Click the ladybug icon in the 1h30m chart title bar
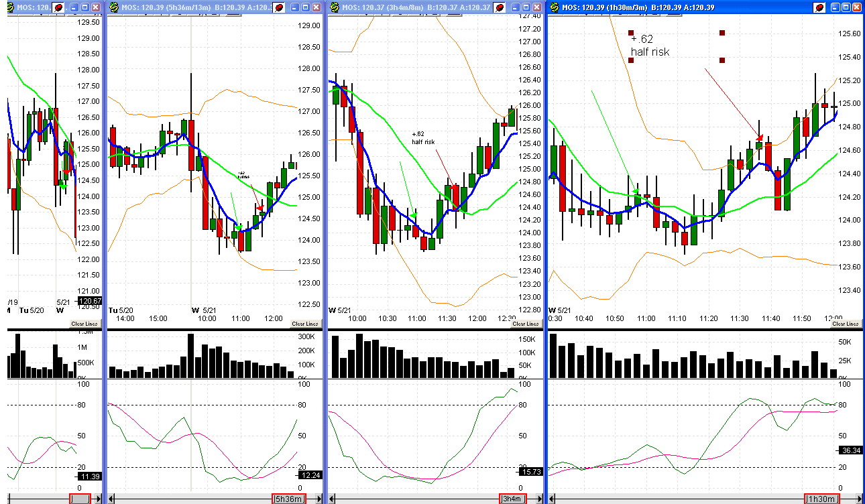865x504 pixels. (819, 7)
